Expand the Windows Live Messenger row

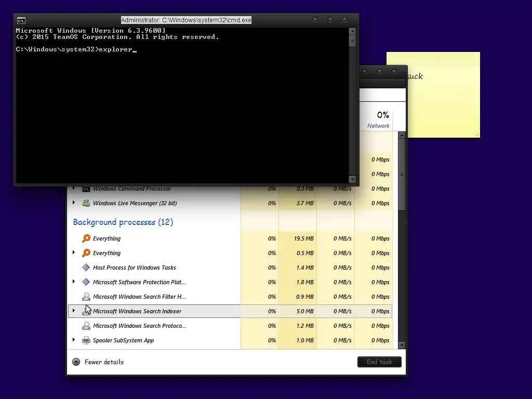(x=74, y=203)
